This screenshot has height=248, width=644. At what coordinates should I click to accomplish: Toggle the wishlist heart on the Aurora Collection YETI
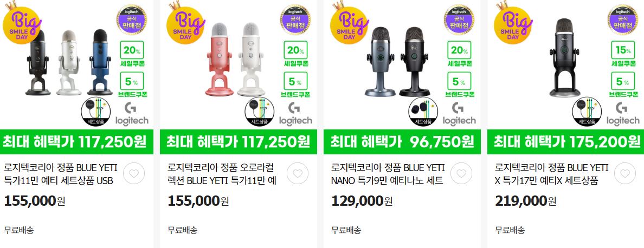click(298, 173)
